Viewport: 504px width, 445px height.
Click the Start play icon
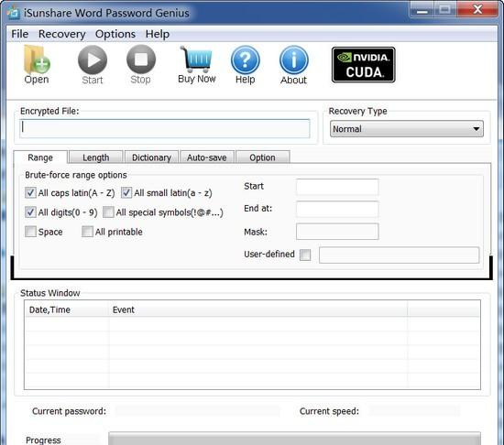click(x=93, y=60)
